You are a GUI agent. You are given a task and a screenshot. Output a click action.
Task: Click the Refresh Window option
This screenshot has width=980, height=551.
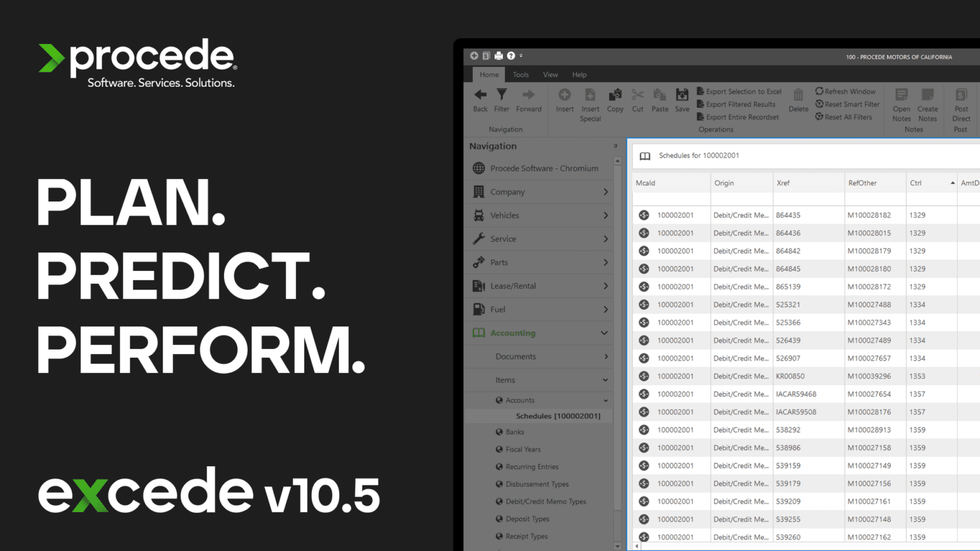(x=845, y=91)
